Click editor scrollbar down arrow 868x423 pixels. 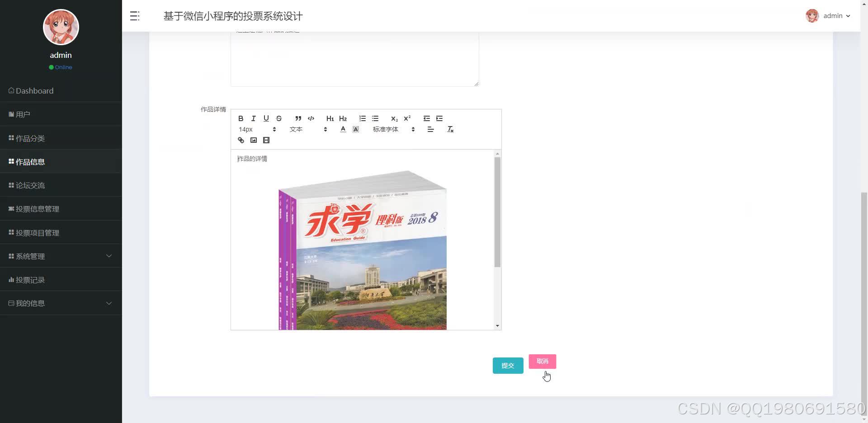[x=497, y=326]
